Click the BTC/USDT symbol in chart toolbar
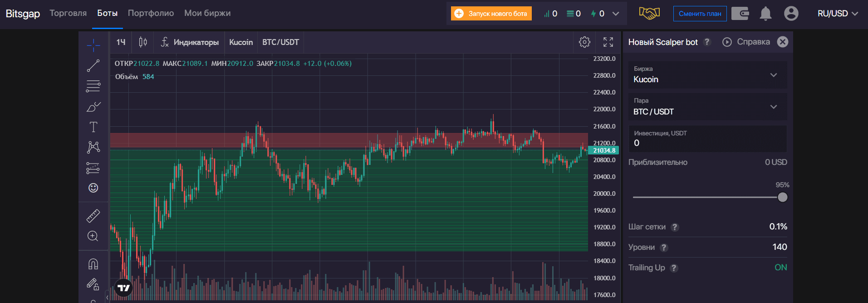The height and width of the screenshot is (303, 868). coord(281,42)
